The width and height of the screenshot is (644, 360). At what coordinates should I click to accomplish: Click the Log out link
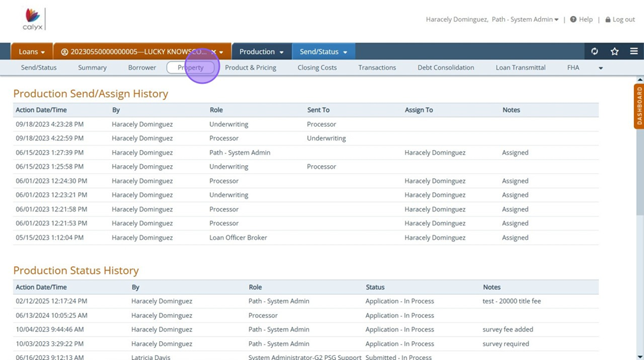point(623,19)
